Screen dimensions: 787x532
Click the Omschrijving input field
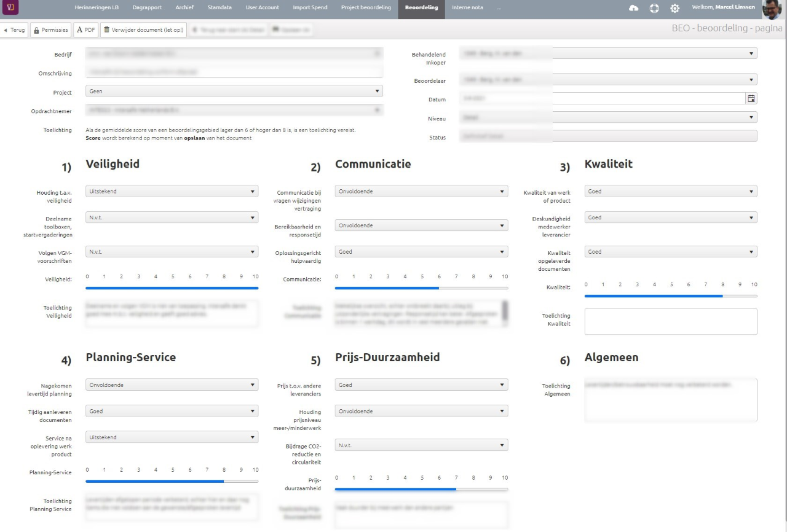(234, 72)
